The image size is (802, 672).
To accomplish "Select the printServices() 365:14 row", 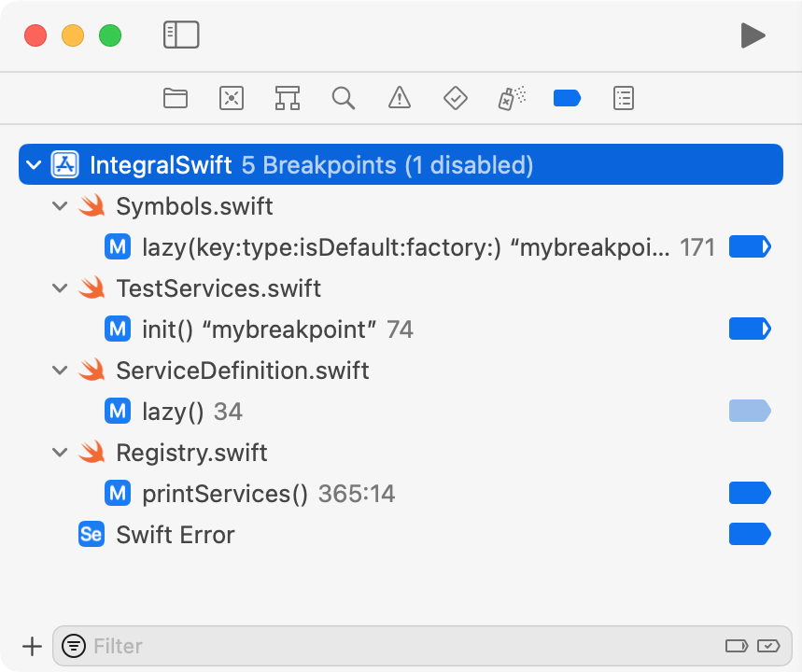I will click(401, 493).
